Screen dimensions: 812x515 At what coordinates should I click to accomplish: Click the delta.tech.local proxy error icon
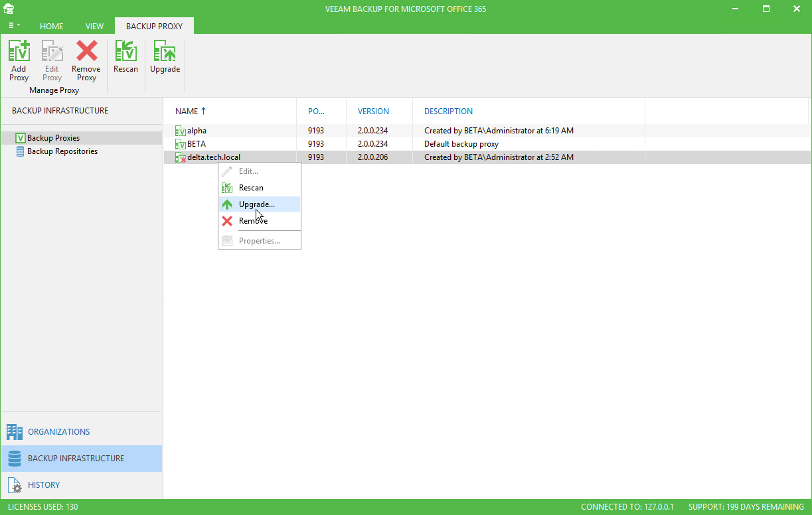click(x=181, y=157)
